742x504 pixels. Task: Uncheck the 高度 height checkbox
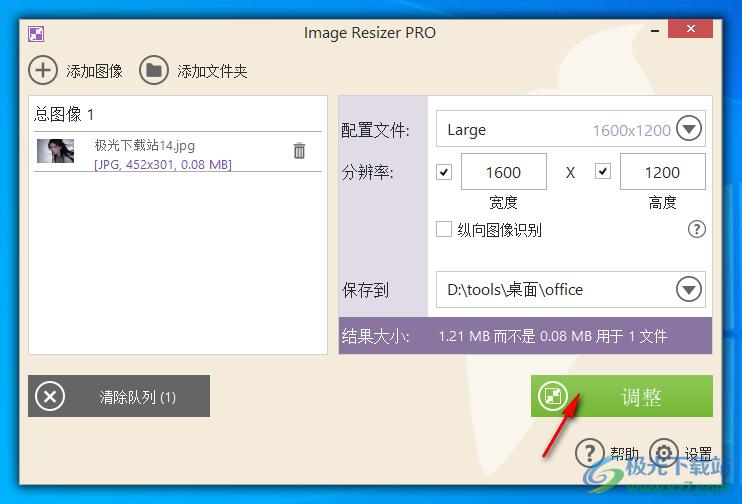[x=603, y=172]
